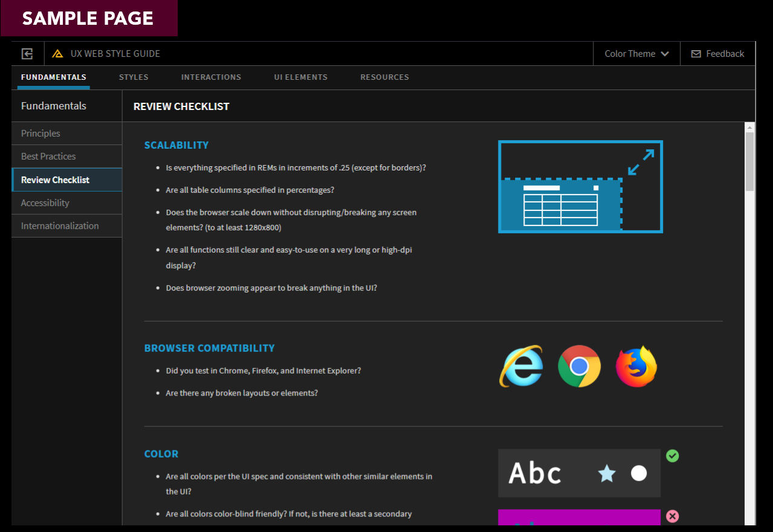Switch to the Interactions tab

click(x=211, y=77)
